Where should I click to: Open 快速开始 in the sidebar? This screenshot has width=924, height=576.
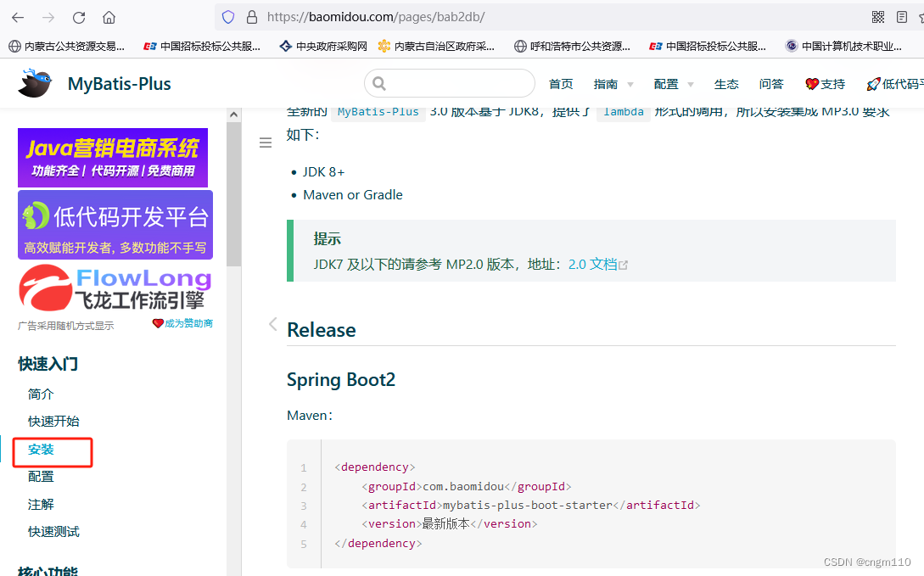53,421
